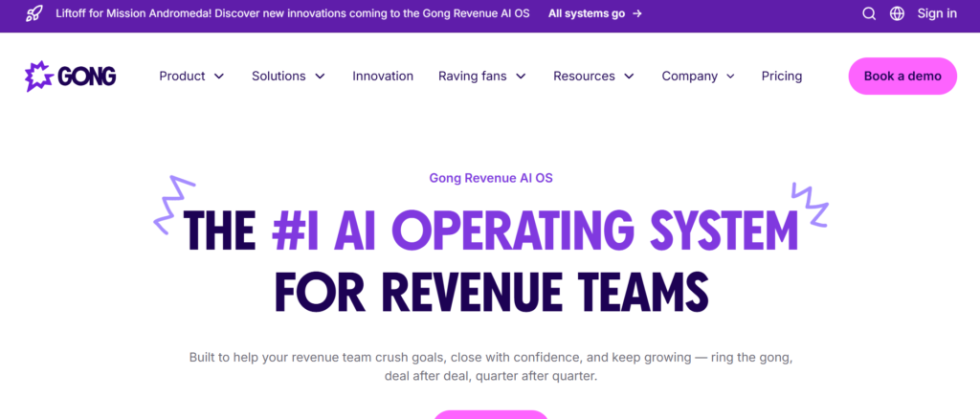Click the Gong Revenue AI OS subtitle
The width and height of the screenshot is (980, 419).
pyautogui.click(x=490, y=178)
